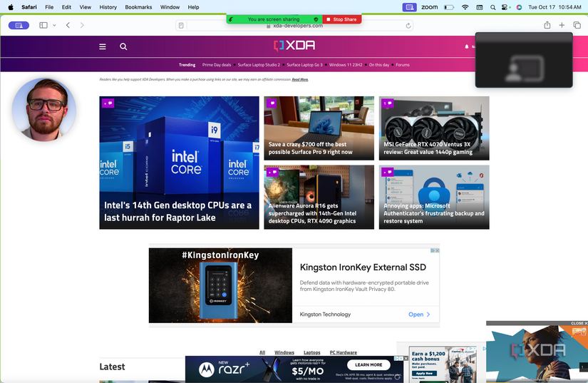Toggle the Safari sidebar
588x383 pixels.
[43, 25]
